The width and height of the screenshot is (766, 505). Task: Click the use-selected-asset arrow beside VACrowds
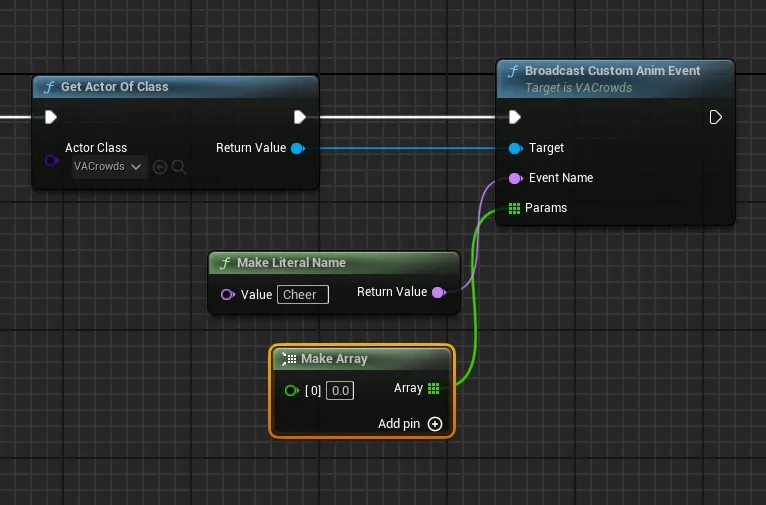coord(160,167)
